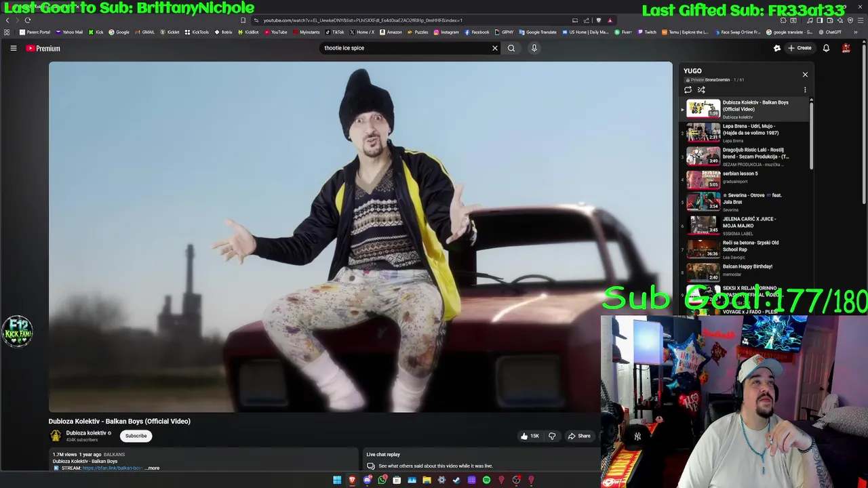
Task: Open Brave Shields icon in address bar
Action: coord(598,20)
